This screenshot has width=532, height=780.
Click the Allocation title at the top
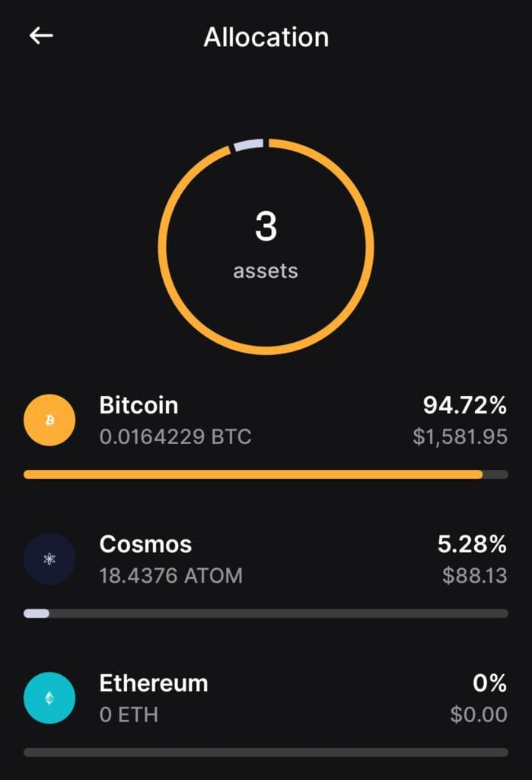[x=266, y=37]
